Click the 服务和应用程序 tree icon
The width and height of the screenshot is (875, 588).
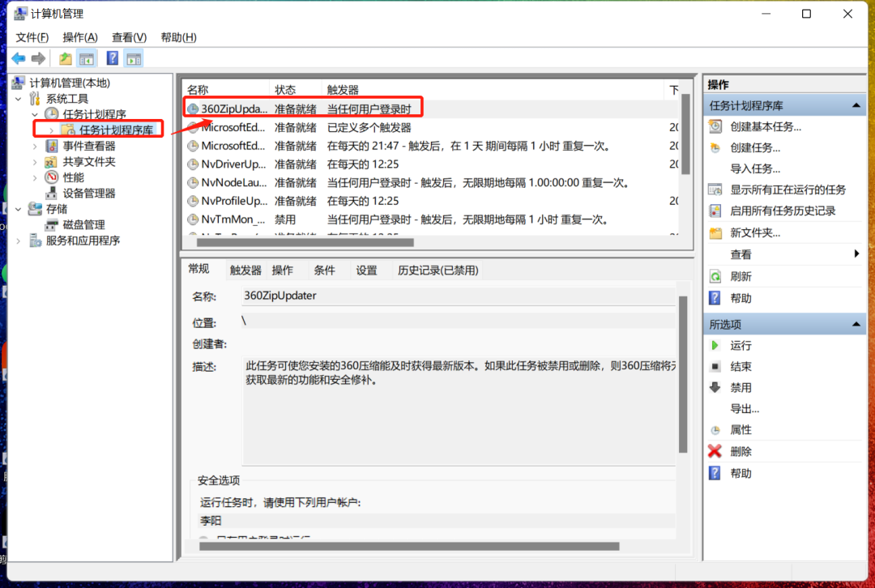coord(35,241)
